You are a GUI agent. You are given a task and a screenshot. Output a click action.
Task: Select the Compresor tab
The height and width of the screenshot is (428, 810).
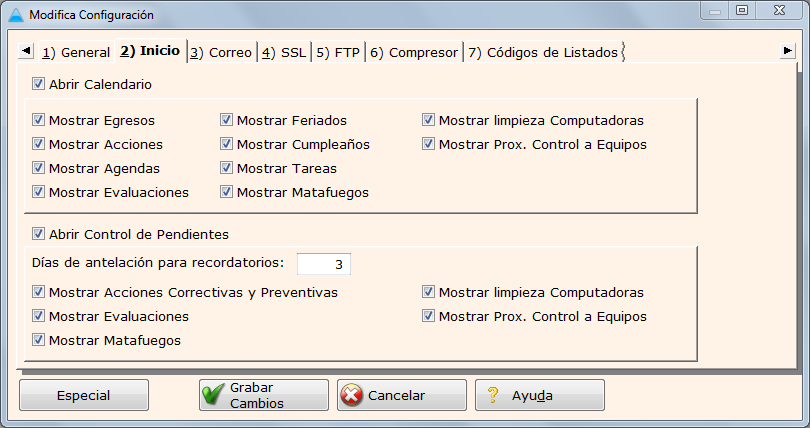tap(414, 52)
